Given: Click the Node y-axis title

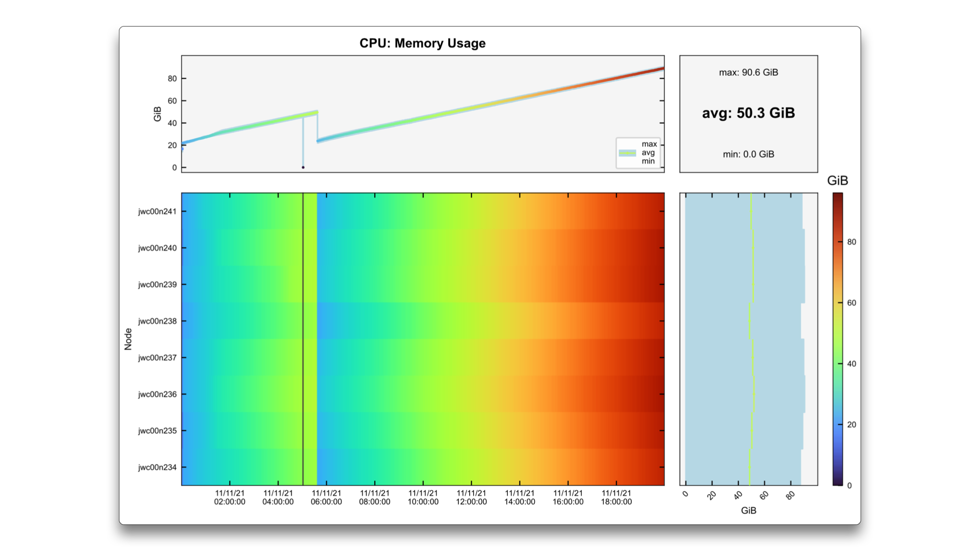Looking at the screenshot, I should 128,339.
